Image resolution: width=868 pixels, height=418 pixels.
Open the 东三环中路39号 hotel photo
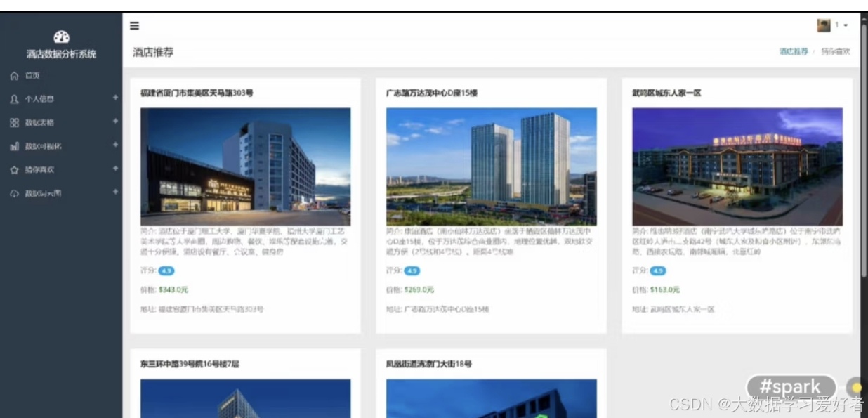click(x=246, y=398)
